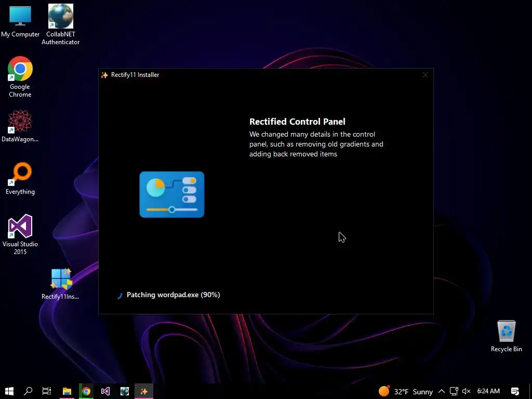The width and height of the screenshot is (532, 399).
Task: Close the Rectify11 Installer window
Action: (x=425, y=75)
